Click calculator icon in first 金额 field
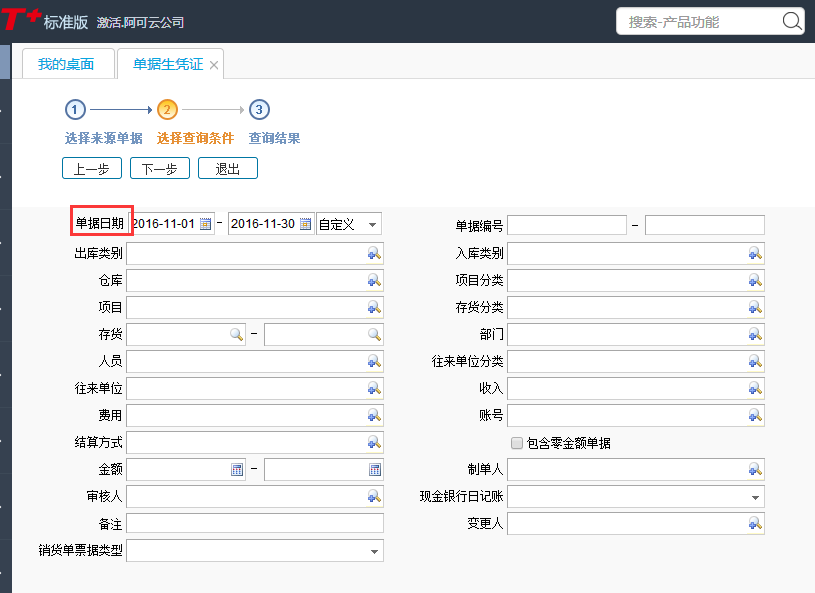The height and width of the screenshot is (593, 815). [237, 469]
